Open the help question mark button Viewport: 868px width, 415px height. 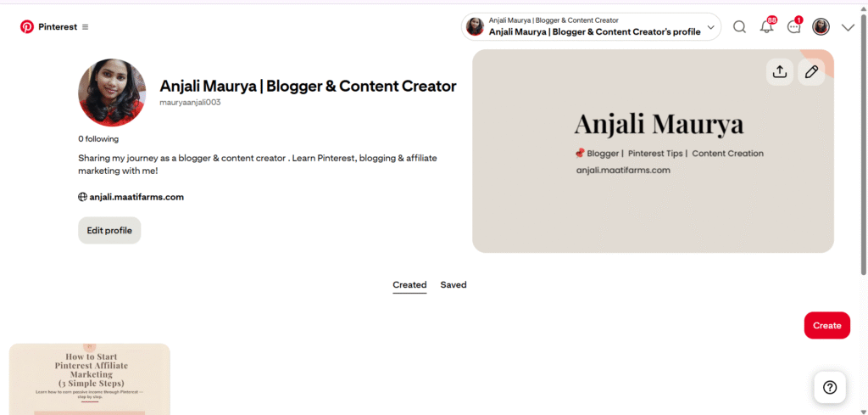830,387
